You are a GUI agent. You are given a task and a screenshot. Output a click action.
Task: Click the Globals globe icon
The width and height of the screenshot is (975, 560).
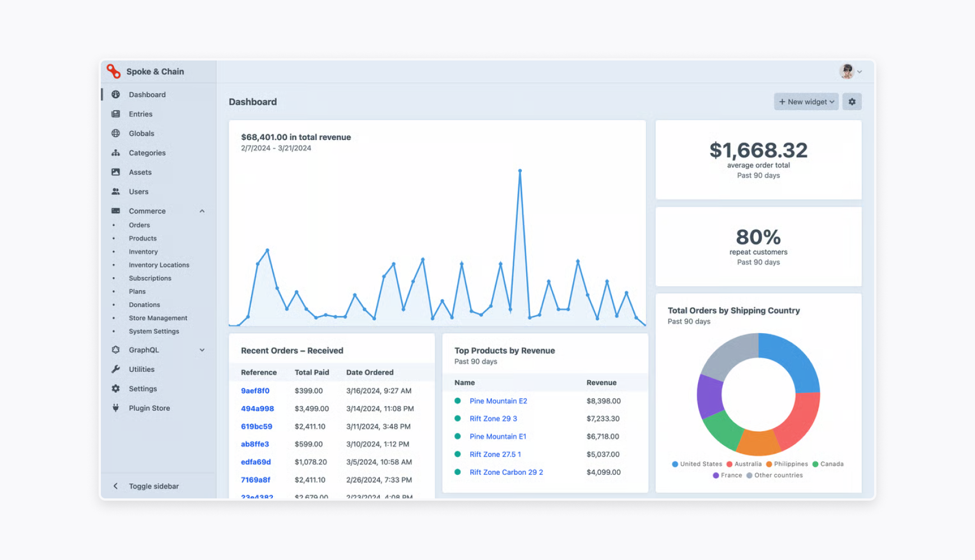[116, 133]
